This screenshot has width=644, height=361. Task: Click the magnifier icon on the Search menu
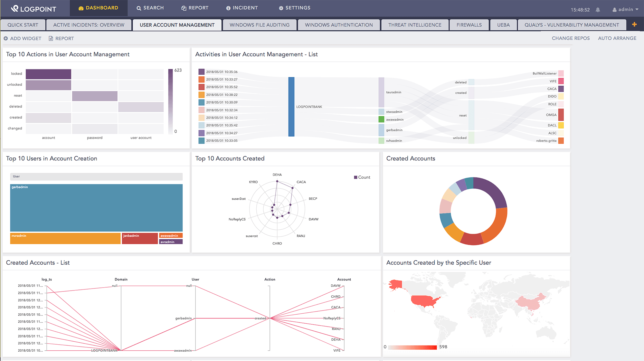tap(138, 8)
